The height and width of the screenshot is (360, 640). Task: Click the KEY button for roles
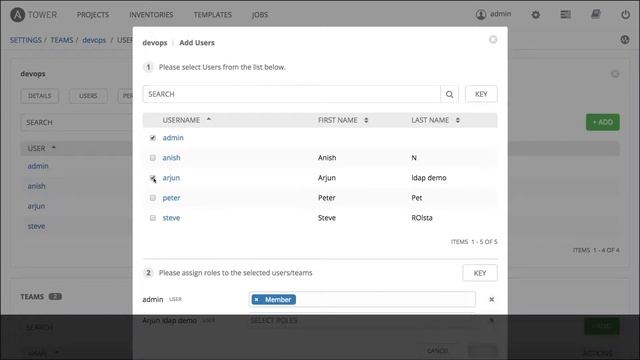coord(480,273)
